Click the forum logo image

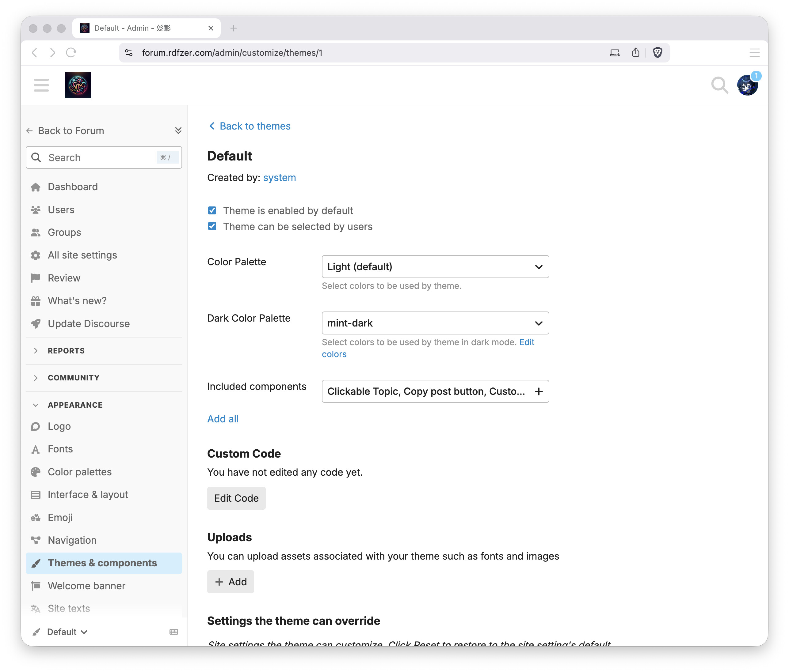point(78,85)
